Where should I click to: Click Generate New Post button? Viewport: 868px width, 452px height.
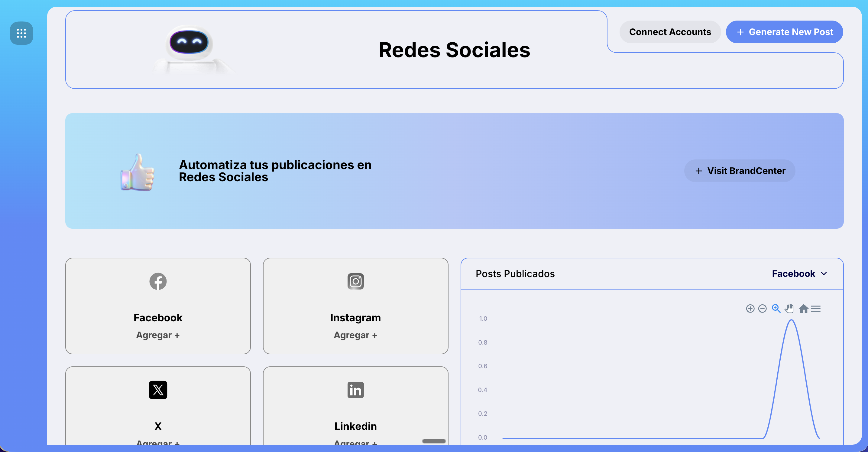click(x=784, y=32)
